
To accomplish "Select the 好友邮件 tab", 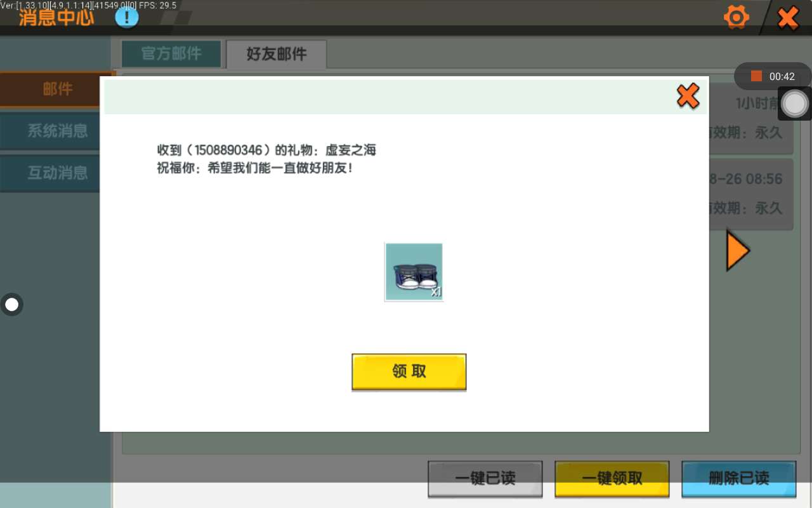I will [x=277, y=55].
